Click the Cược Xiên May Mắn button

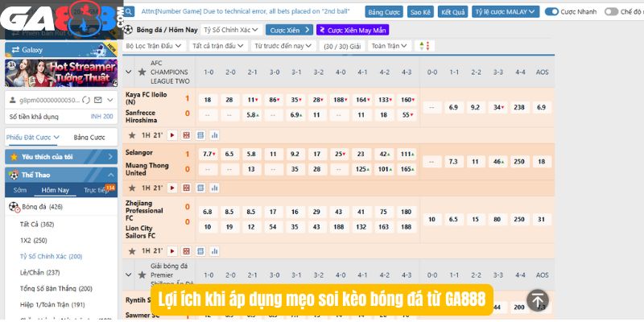353,30
